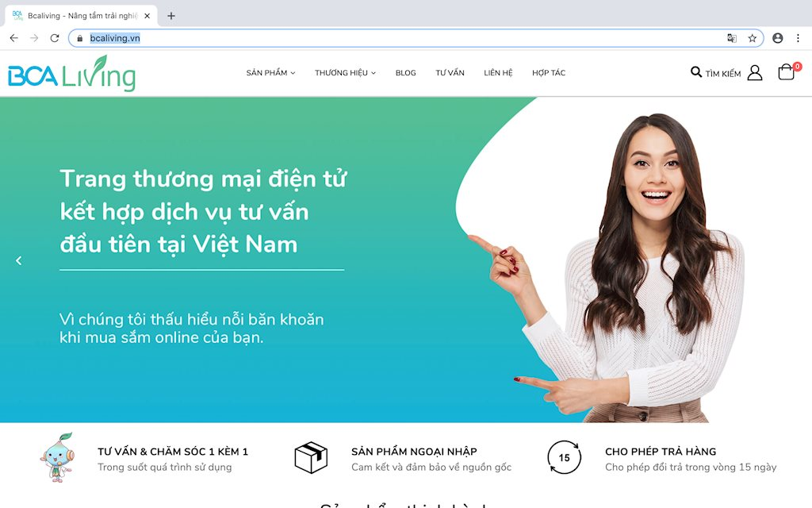Image resolution: width=812 pixels, height=508 pixels.
Task: Click the search magnifier icon
Action: pos(696,72)
